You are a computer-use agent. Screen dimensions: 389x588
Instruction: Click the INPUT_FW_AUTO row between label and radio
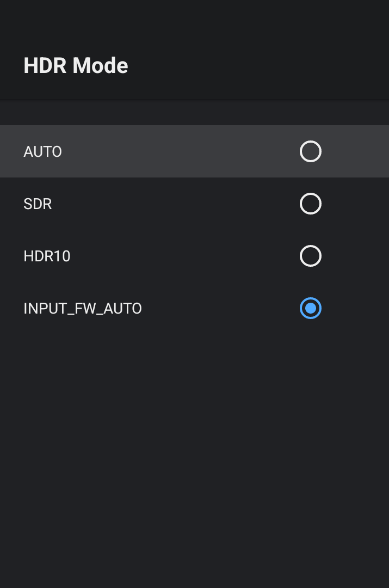(218, 308)
